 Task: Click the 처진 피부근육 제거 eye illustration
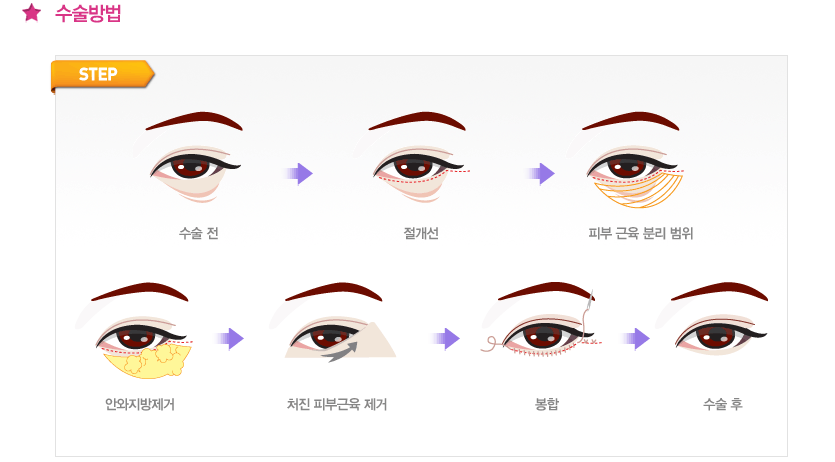tap(334, 323)
